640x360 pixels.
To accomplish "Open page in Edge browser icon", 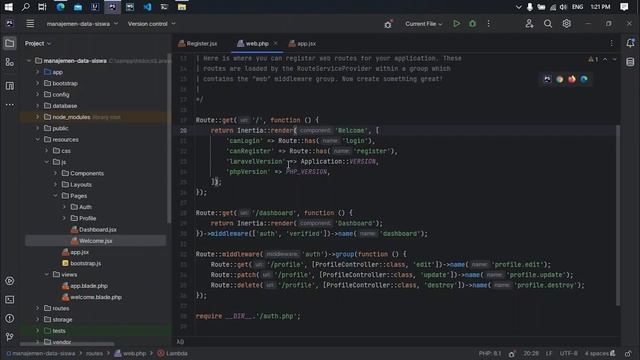I will pos(584,79).
